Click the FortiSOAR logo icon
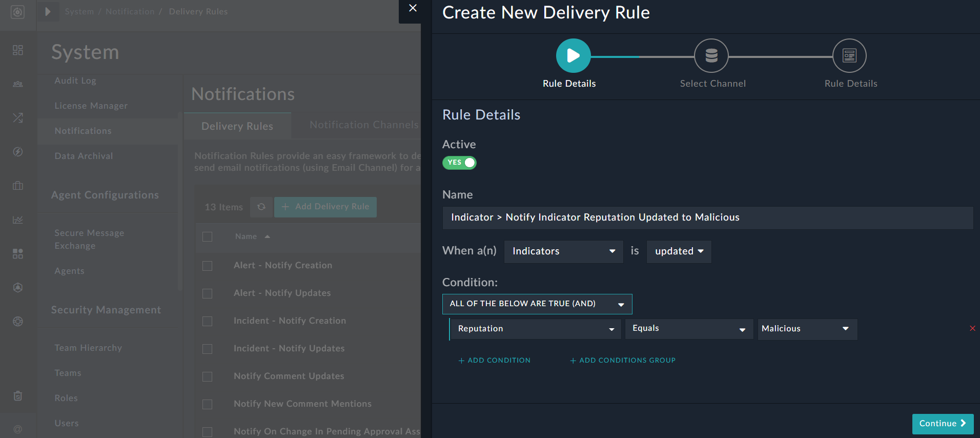 coord(17,12)
